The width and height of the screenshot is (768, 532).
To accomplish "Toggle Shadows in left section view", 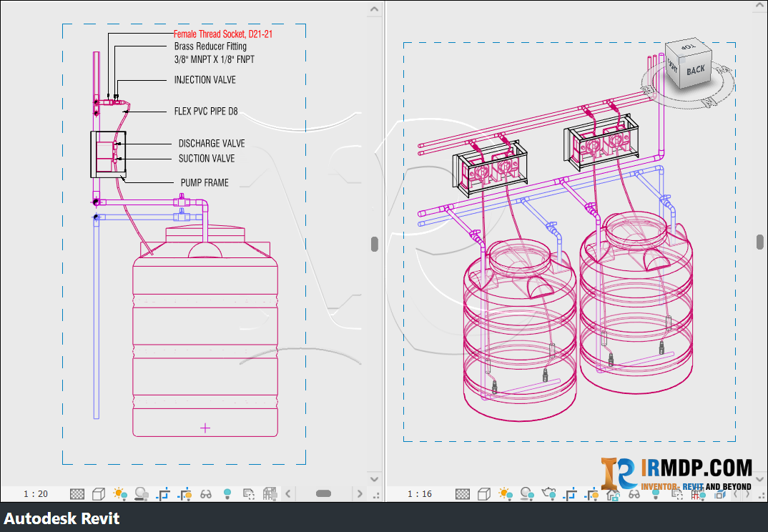I will (142, 494).
